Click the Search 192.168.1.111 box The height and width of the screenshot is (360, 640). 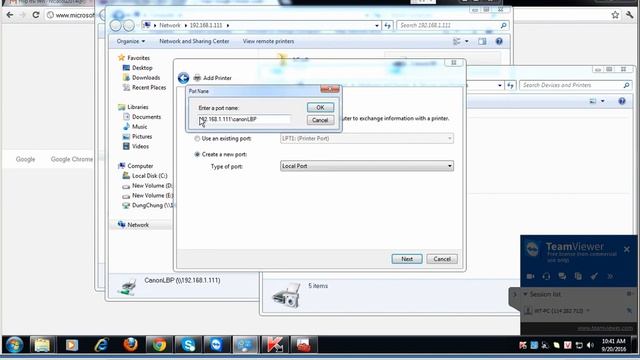[453, 25]
